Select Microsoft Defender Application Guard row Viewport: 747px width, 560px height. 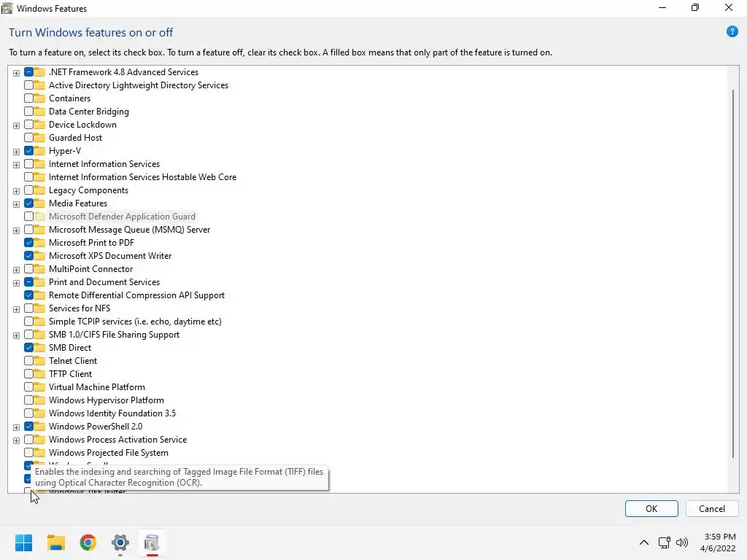[122, 217]
